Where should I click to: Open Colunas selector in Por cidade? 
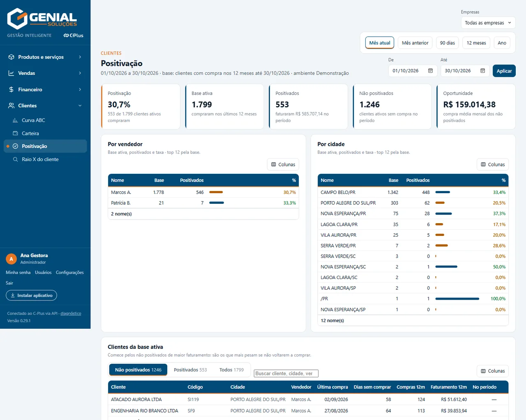point(493,164)
